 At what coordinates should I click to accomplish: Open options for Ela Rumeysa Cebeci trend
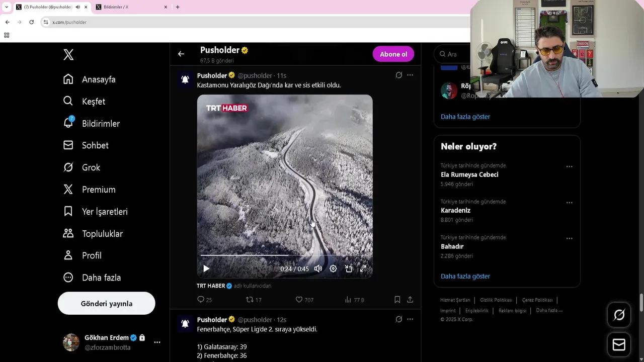pos(569,166)
